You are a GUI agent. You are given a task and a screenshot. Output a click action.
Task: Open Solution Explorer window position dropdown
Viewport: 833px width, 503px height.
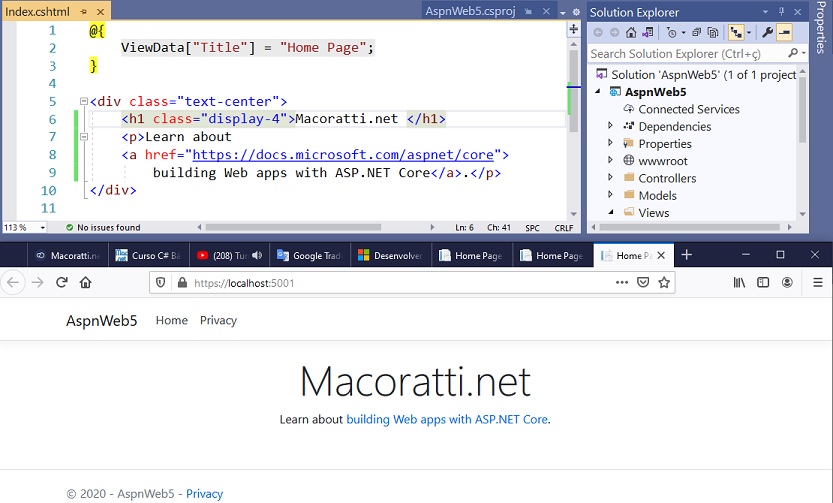click(x=765, y=12)
